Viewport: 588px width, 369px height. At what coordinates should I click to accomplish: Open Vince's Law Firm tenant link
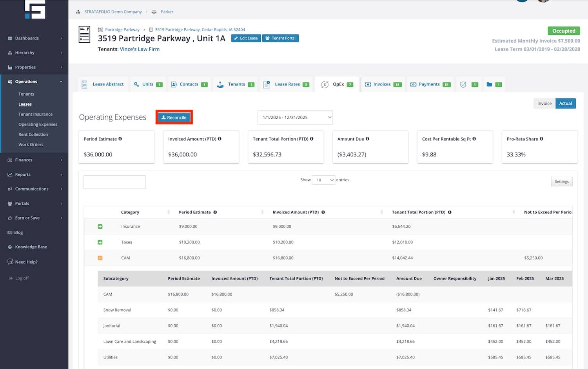(x=140, y=49)
